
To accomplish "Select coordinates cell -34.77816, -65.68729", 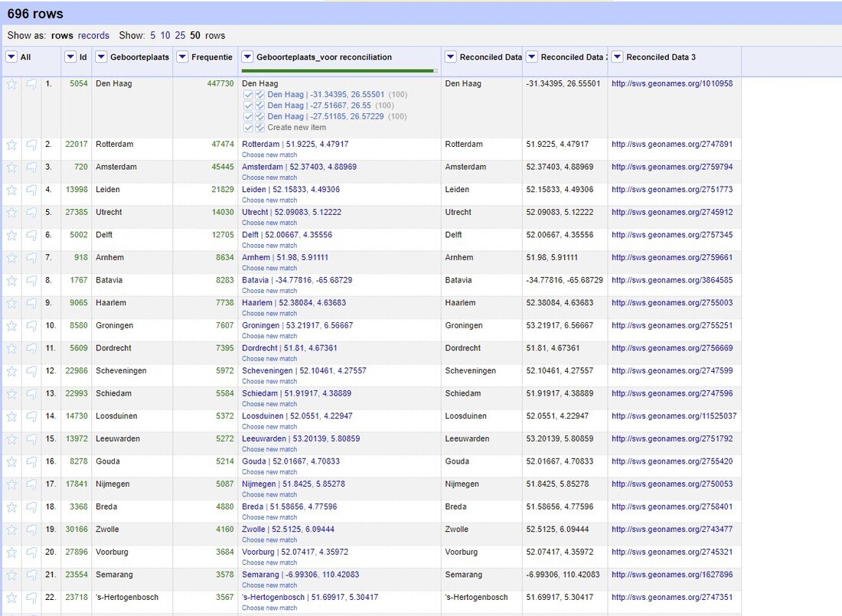I will (564, 280).
